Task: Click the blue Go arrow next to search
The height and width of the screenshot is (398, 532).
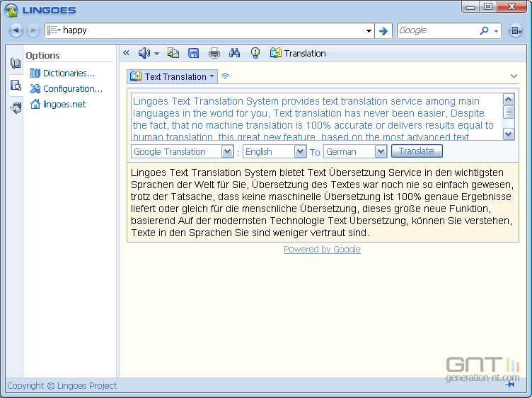Action: tap(383, 31)
